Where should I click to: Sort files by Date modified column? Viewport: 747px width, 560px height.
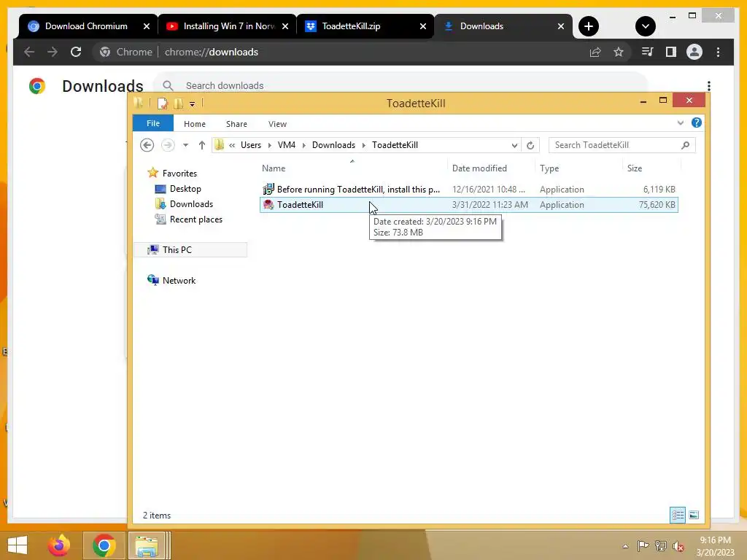point(479,168)
